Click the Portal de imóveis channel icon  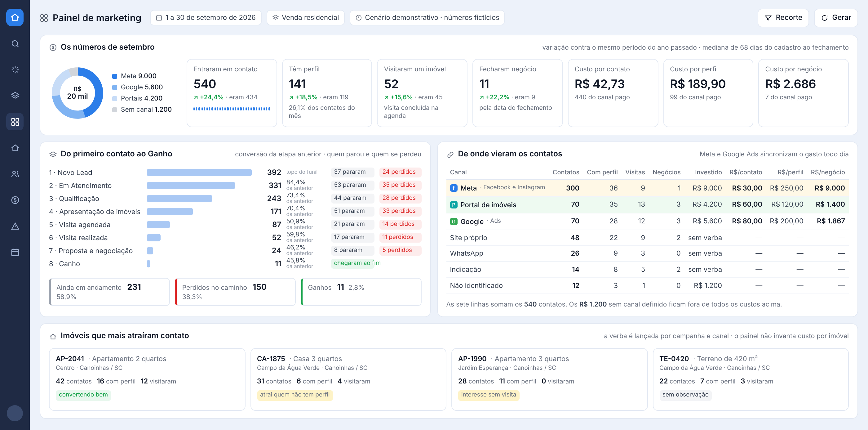pyautogui.click(x=454, y=205)
